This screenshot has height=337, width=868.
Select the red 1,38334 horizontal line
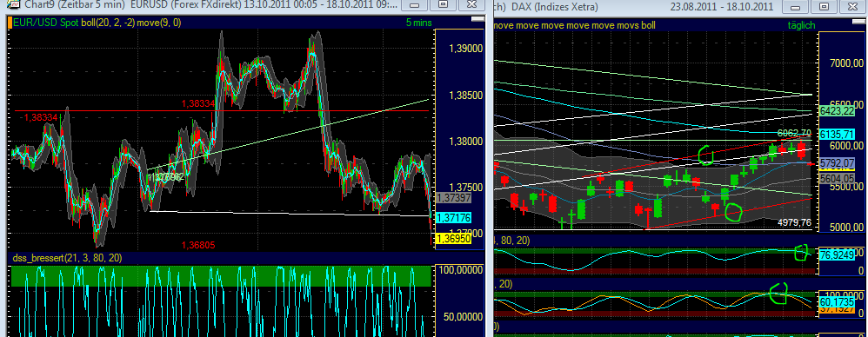[x=222, y=110]
